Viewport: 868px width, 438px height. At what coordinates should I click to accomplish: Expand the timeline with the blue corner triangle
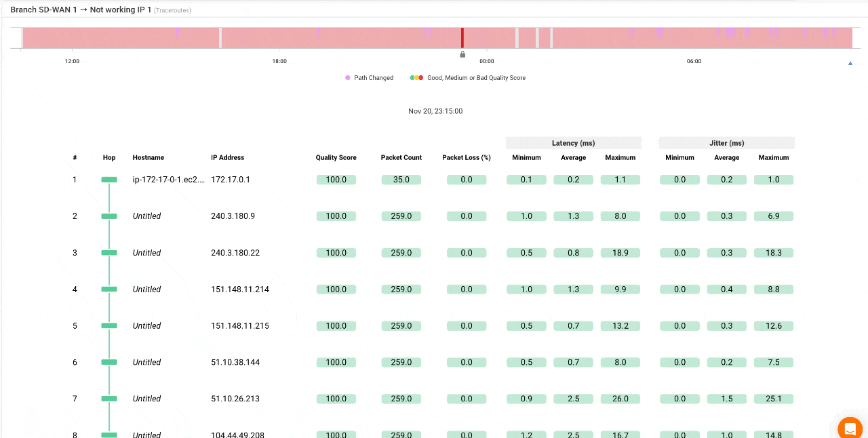[x=850, y=62]
